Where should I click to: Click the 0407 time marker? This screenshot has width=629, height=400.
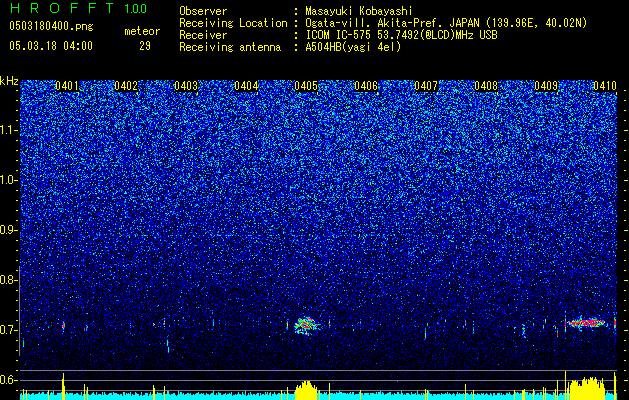(426, 86)
